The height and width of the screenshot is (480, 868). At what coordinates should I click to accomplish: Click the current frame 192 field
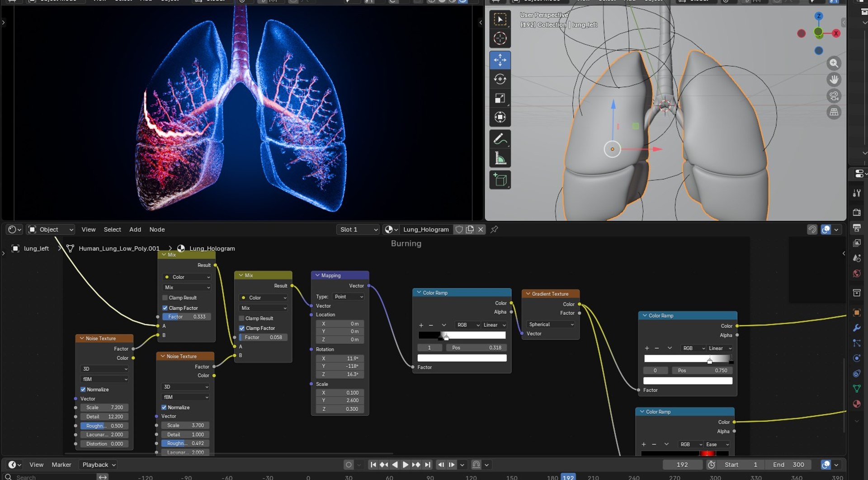pos(682,465)
